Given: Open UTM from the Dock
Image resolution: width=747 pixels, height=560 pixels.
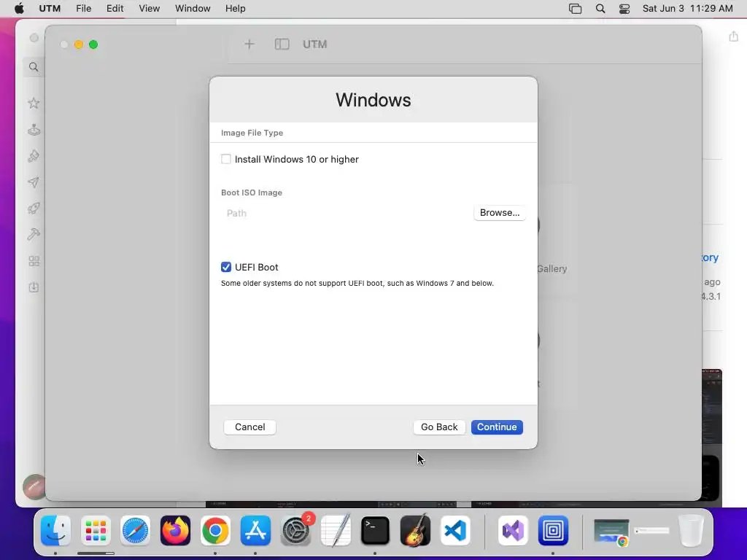Looking at the screenshot, I should coord(553,531).
